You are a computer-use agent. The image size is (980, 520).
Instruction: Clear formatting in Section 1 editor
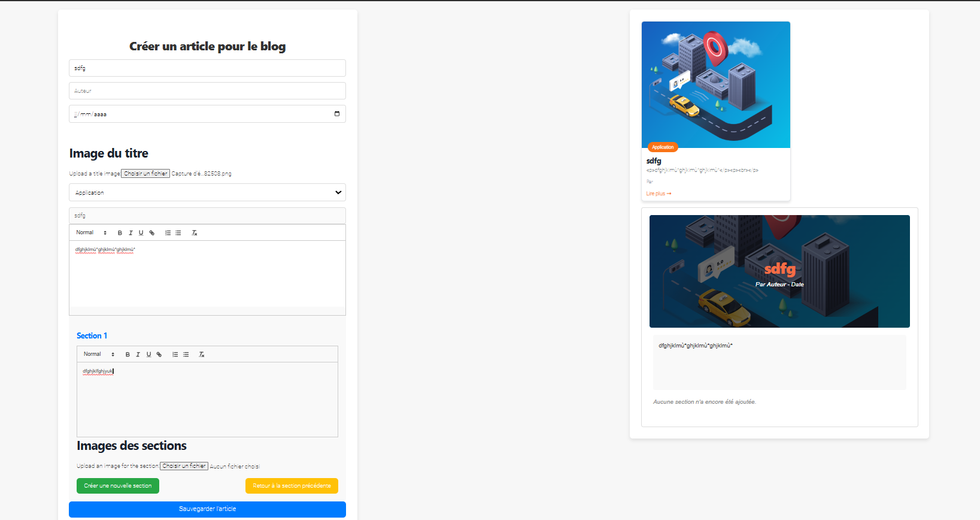click(202, 355)
